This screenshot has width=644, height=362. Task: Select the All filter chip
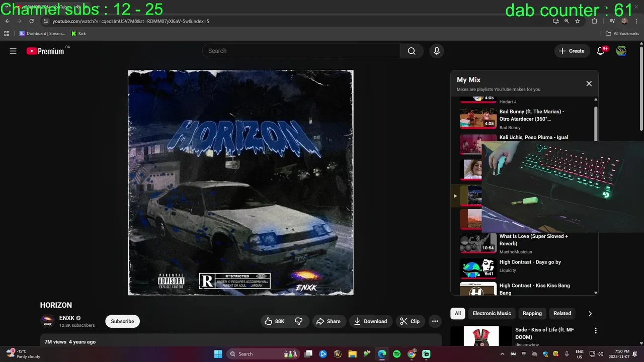(458, 313)
